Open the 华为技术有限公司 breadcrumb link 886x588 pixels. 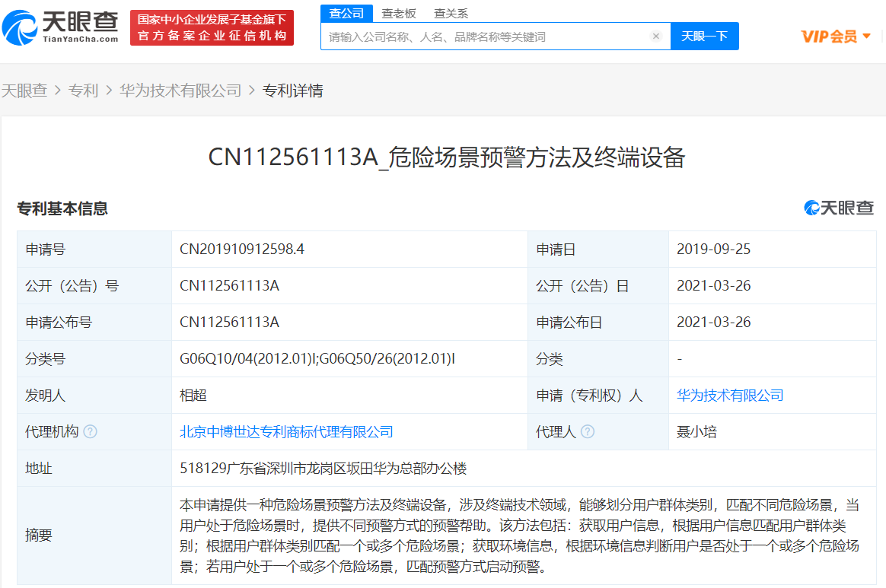point(180,91)
